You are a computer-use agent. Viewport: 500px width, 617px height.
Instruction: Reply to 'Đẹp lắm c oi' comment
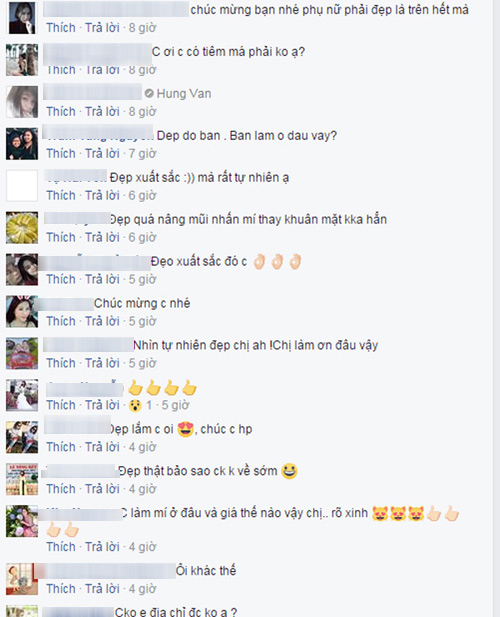pyautogui.click(x=102, y=447)
